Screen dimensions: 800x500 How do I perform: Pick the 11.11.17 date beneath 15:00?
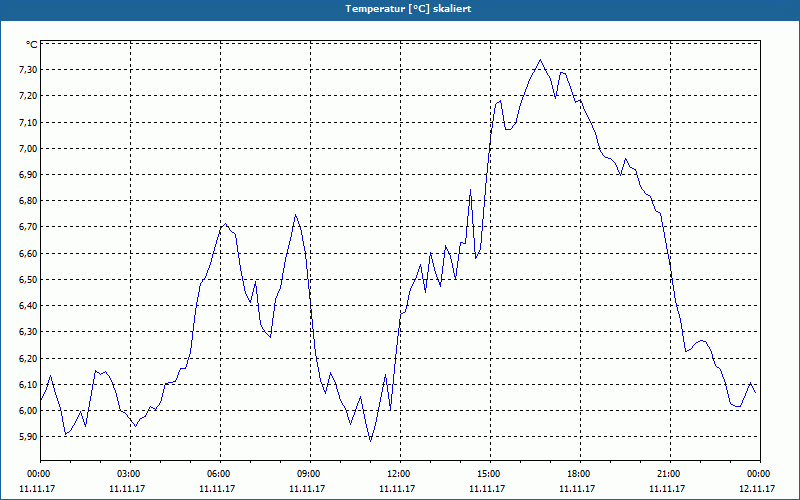point(487,488)
